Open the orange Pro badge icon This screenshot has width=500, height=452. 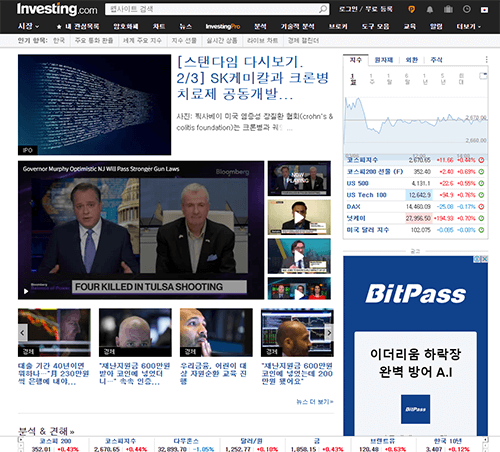click(x=412, y=9)
